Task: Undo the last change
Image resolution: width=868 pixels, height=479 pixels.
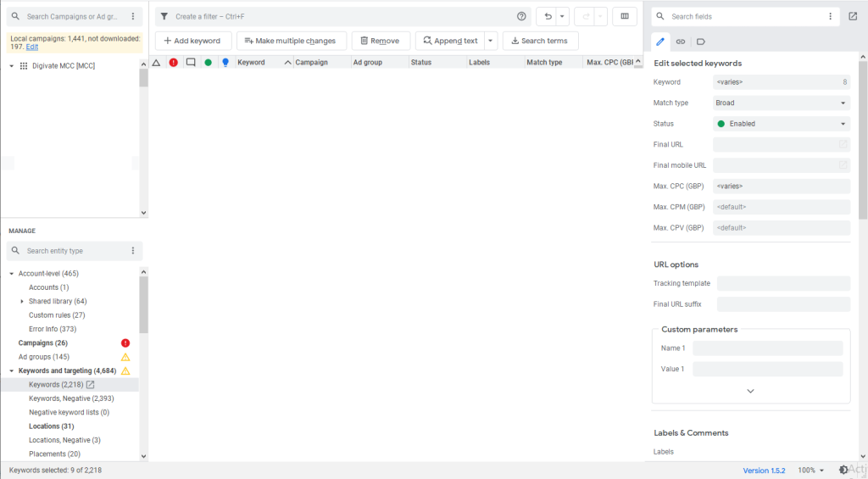Action: [x=548, y=17]
